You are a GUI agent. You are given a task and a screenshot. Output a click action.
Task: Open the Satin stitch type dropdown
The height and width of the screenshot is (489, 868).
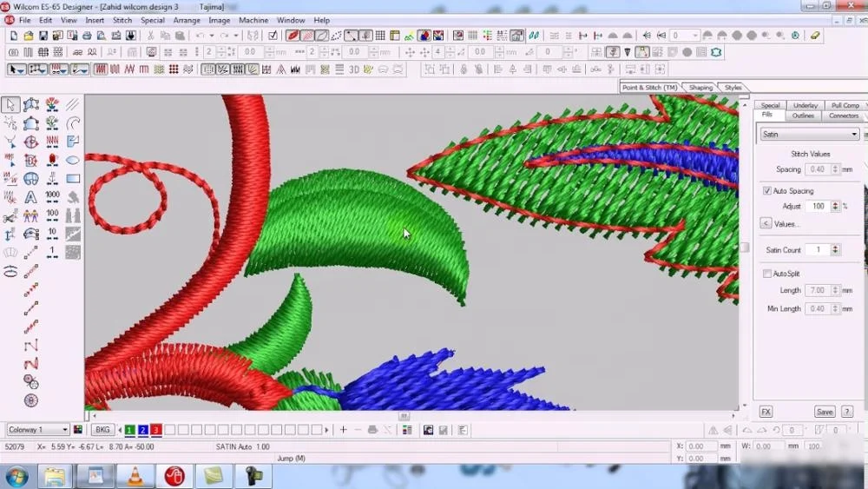point(808,135)
